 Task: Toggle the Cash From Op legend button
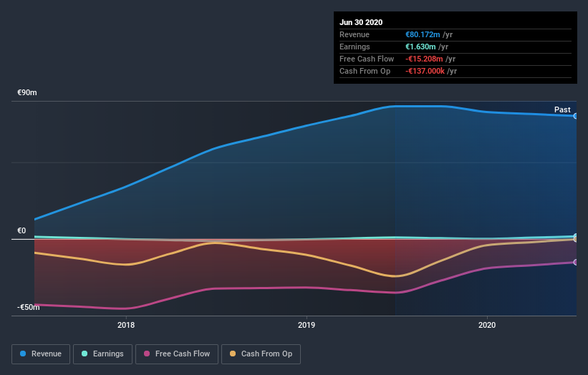tap(261, 354)
